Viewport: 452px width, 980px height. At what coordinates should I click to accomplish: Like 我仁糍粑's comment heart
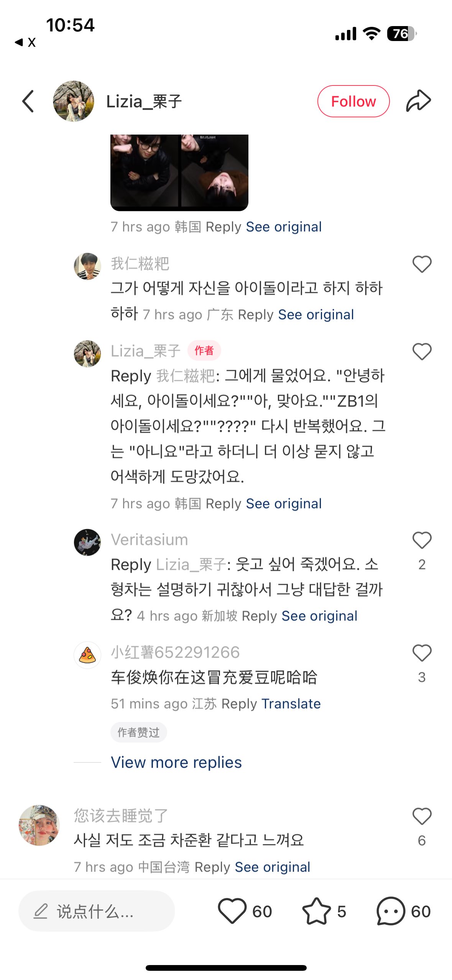pyautogui.click(x=422, y=264)
